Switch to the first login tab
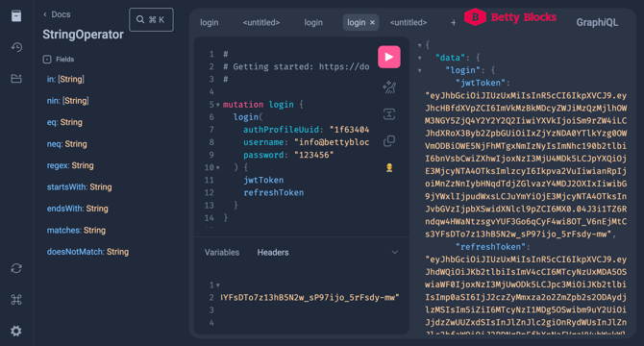Image resolution: width=644 pixels, height=346 pixels. tap(209, 22)
